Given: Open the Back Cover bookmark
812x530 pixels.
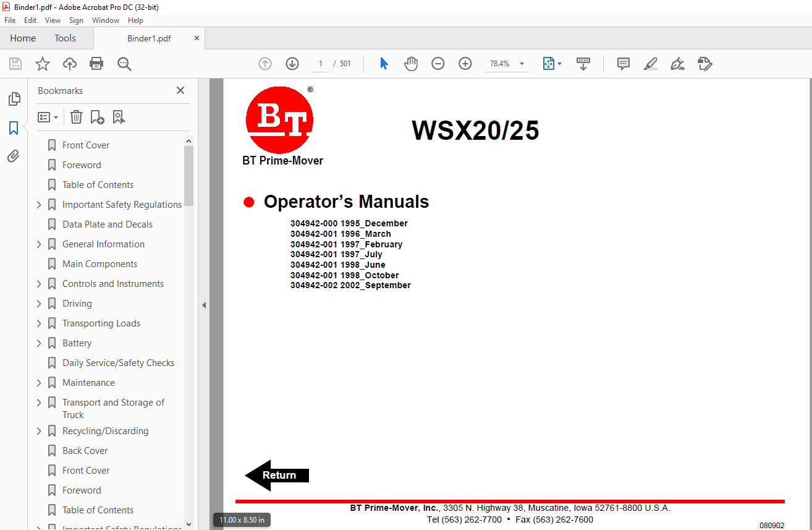Looking at the screenshot, I should coord(85,451).
